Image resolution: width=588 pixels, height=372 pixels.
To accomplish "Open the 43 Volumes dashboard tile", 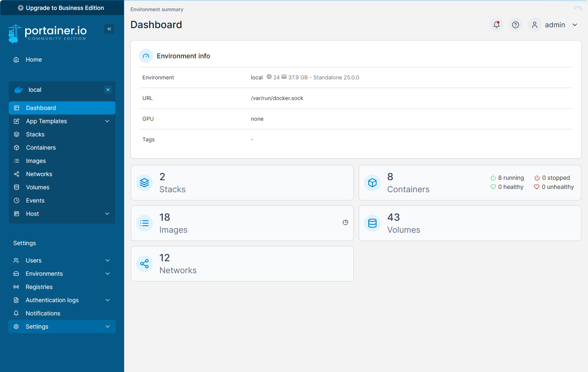I will pyautogui.click(x=470, y=223).
